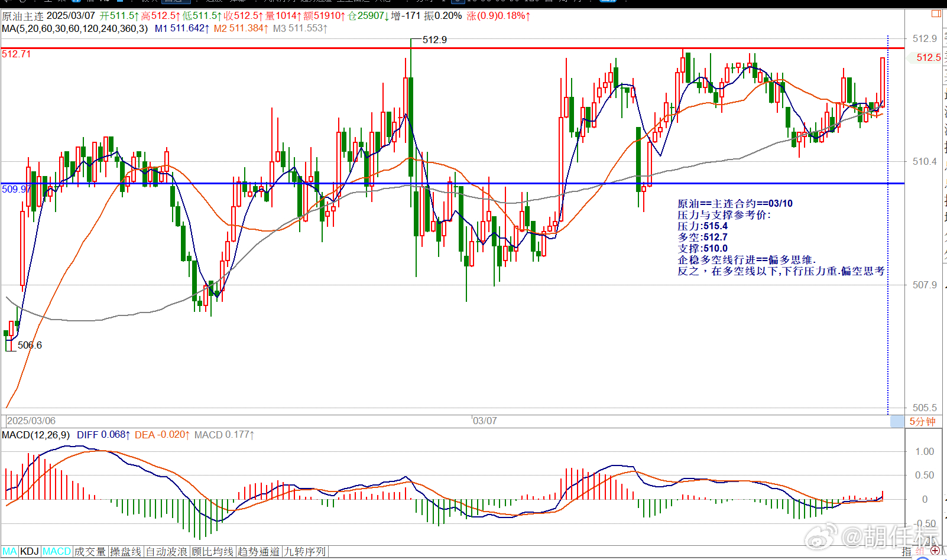Click the MACD 0.177 value
Screen dimensions: 947x560
pos(224,435)
